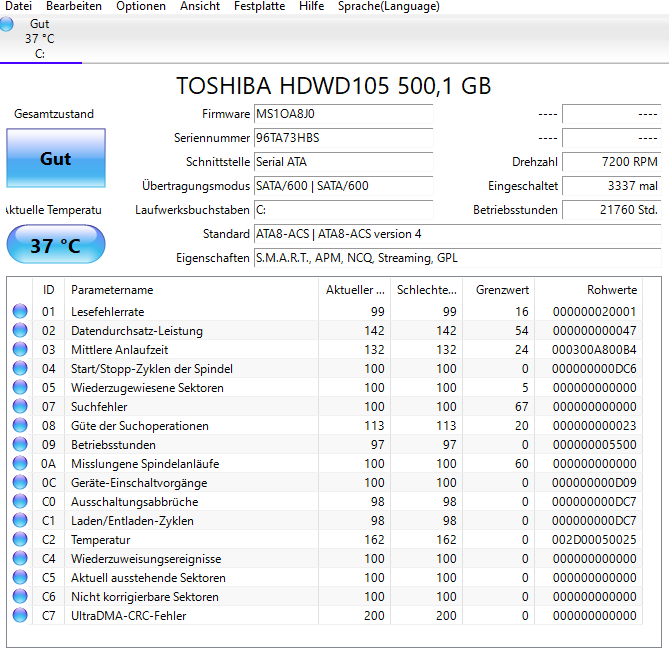The width and height of the screenshot is (669, 655).
Task: Open the Sprache(Language) menu
Action: point(389,6)
